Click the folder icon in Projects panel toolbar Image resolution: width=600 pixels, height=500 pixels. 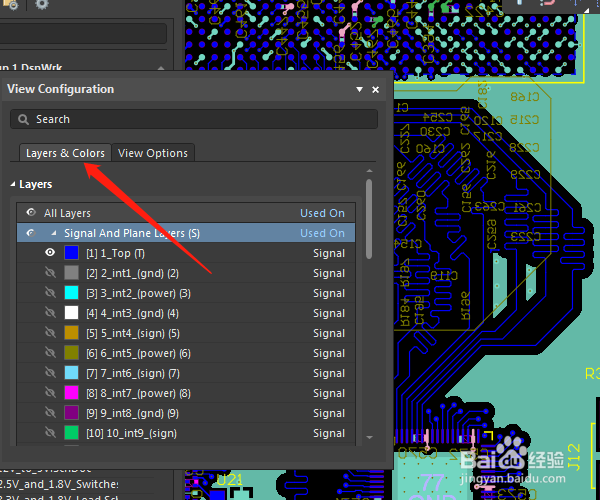pyautogui.click(x=11, y=5)
